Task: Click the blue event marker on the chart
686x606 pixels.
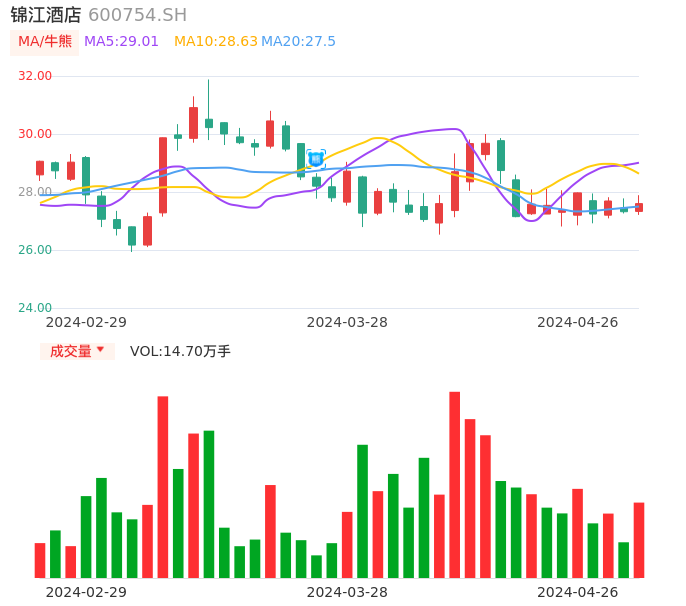Action: click(316, 158)
